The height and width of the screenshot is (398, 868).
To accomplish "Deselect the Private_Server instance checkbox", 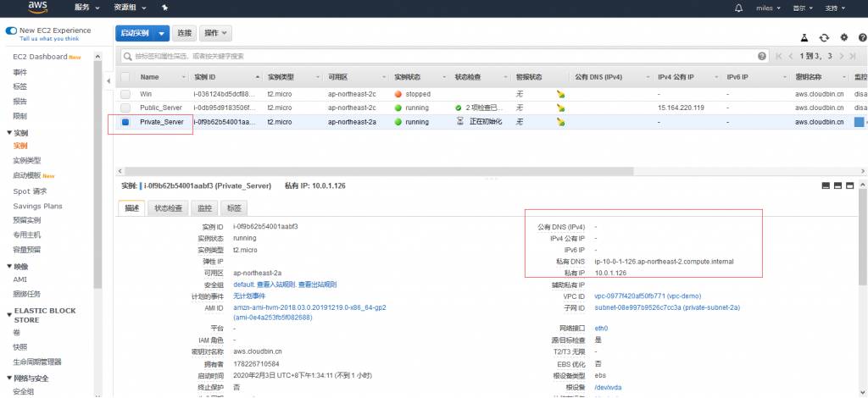I will point(125,122).
